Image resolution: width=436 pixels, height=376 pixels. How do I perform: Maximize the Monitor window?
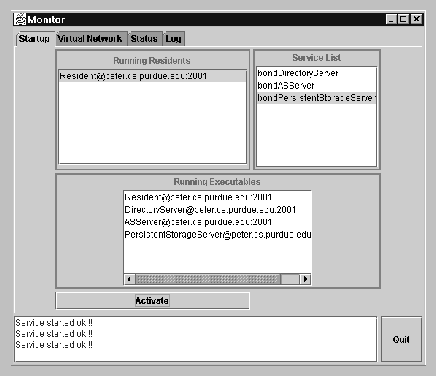(x=403, y=19)
